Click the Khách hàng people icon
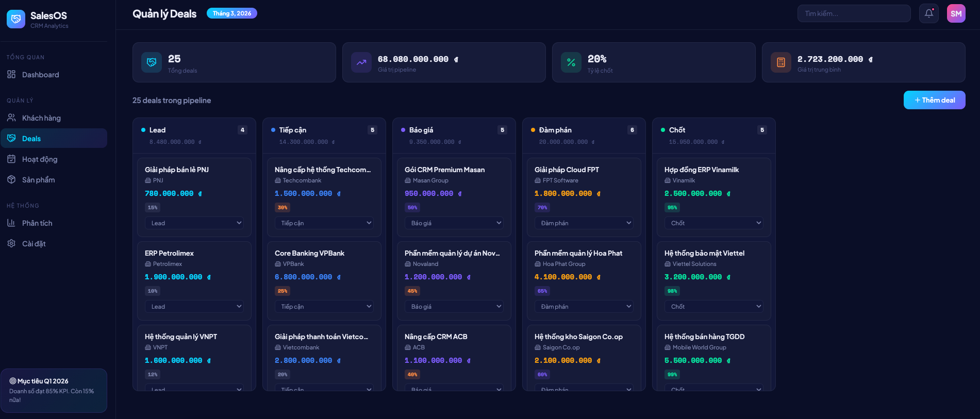980x419 pixels. point(11,118)
